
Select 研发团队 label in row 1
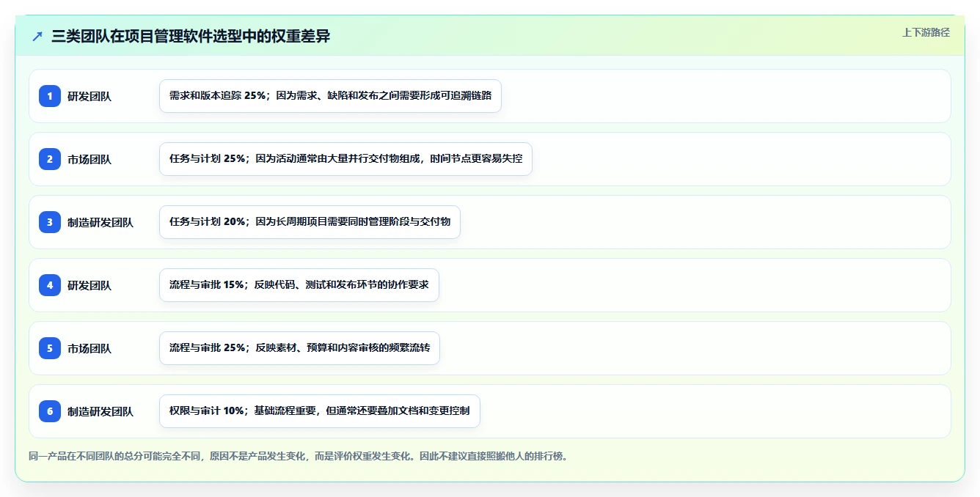click(89, 96)
